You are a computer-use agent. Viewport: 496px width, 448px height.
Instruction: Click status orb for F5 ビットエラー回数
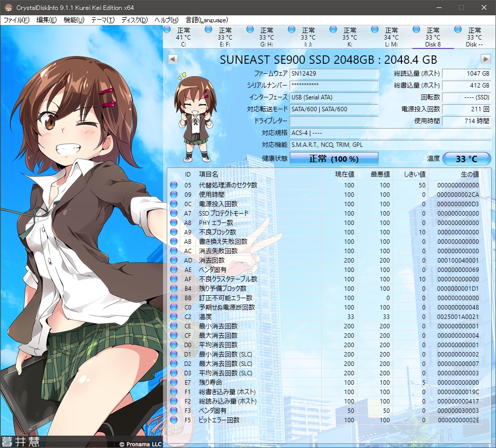point(174,420)
